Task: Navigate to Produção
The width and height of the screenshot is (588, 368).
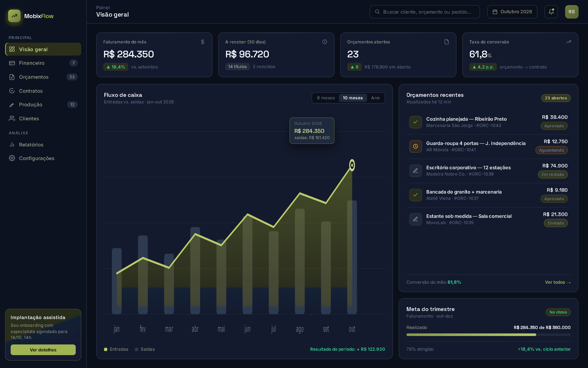Action: click(x=43, y=105)
